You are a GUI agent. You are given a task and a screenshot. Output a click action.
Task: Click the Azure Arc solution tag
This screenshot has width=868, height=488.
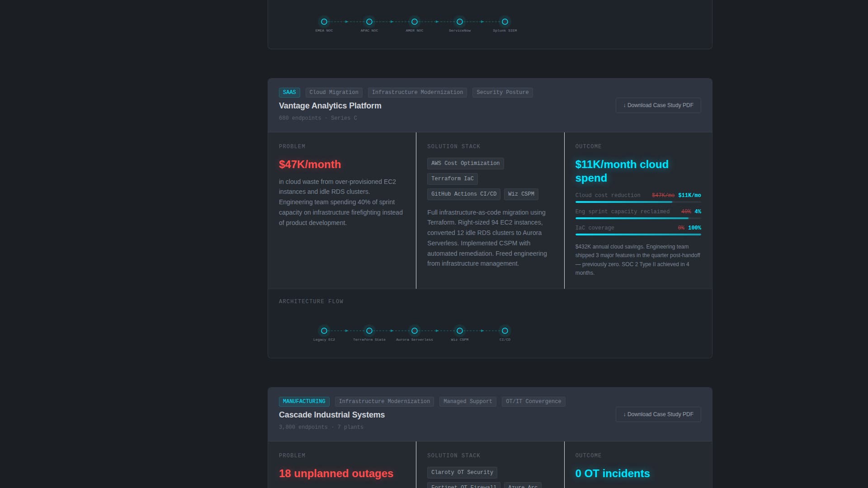click(x=522, y=486)
